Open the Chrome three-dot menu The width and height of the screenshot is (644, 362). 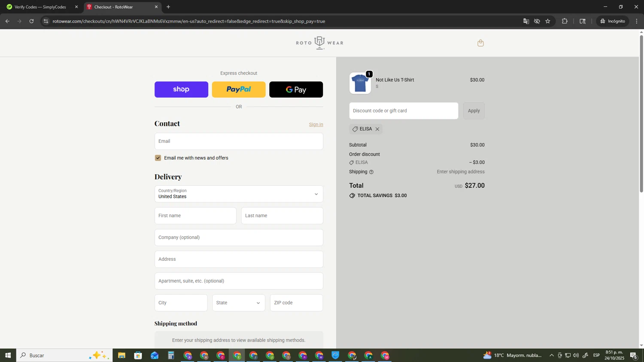click(637, 21)
